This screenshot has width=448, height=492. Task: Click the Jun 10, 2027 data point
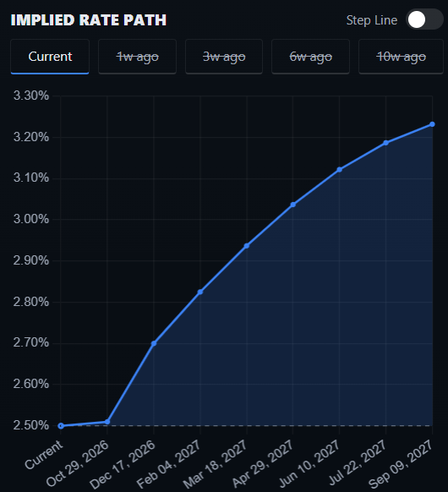[x=340, y=169]
